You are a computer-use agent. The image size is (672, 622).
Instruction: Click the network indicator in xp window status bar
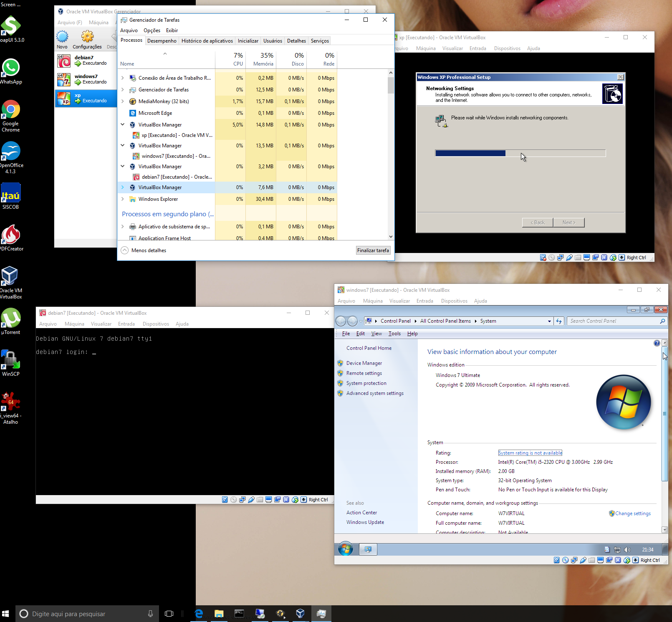click(561, 258)
